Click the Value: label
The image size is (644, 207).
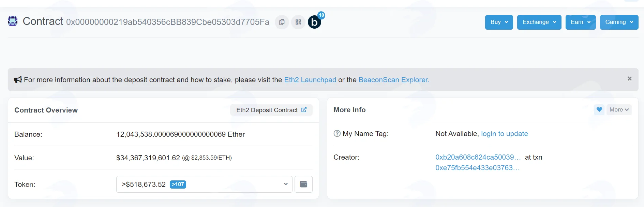pyautogui.click(x=24, y=158)
